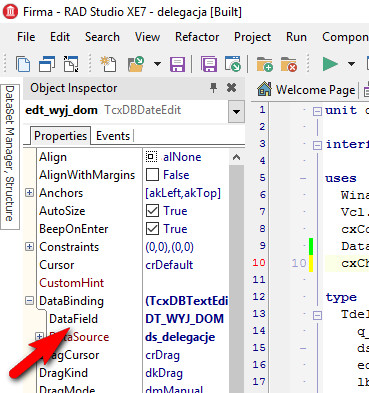This screenshot has height=393, width=369.
Task: Collapse the DataBinding property
Action: pyautogui.click(x=29, y=301)
